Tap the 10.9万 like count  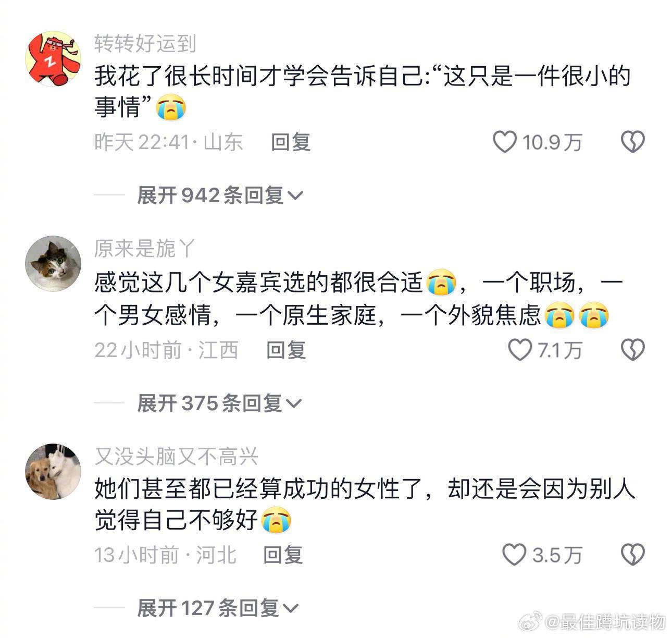[552, 142]
